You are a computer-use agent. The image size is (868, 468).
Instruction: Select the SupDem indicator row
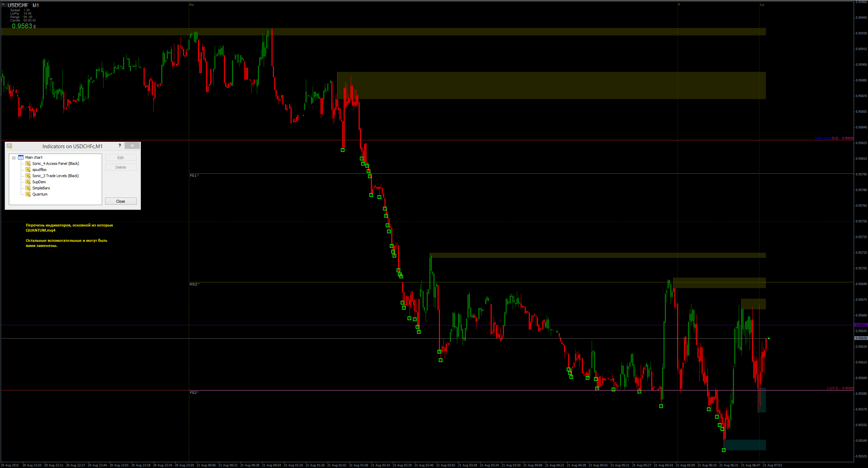39,182
